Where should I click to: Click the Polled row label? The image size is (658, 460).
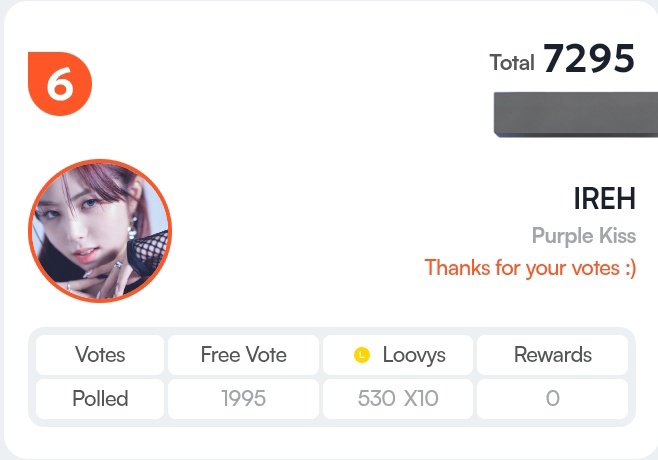(100, 399)
